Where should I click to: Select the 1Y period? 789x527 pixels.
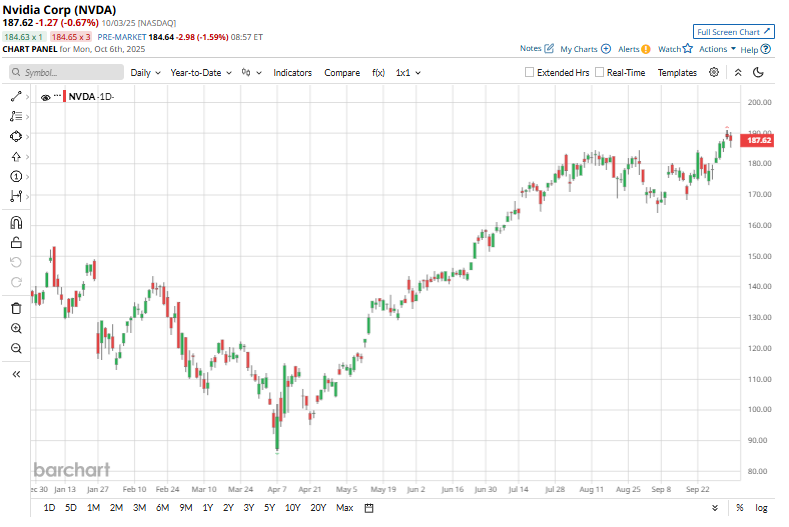pos(208,508)
